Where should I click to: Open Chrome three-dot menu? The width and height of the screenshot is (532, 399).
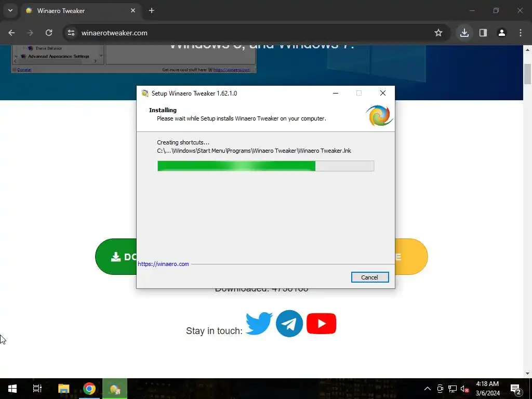click(x=521, y=33)
